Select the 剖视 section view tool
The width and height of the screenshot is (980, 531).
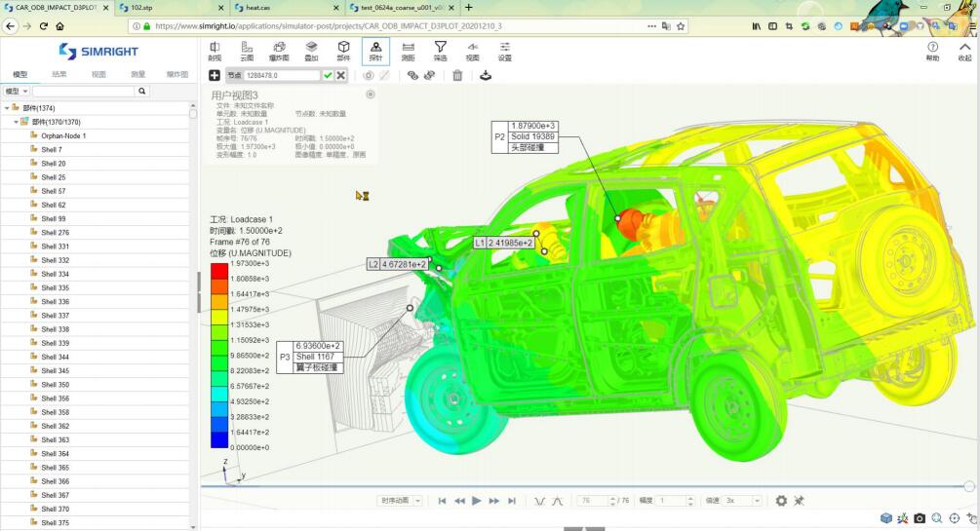pyautogui.click(x=215, y=51)
